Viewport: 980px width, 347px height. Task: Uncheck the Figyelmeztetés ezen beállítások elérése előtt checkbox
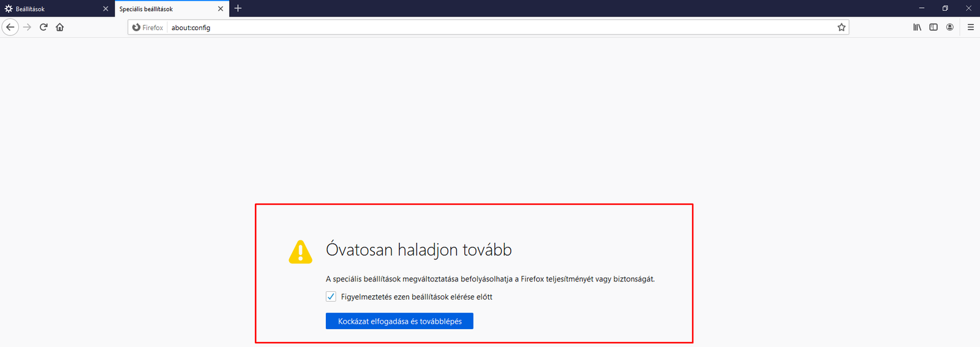(331, 297)
